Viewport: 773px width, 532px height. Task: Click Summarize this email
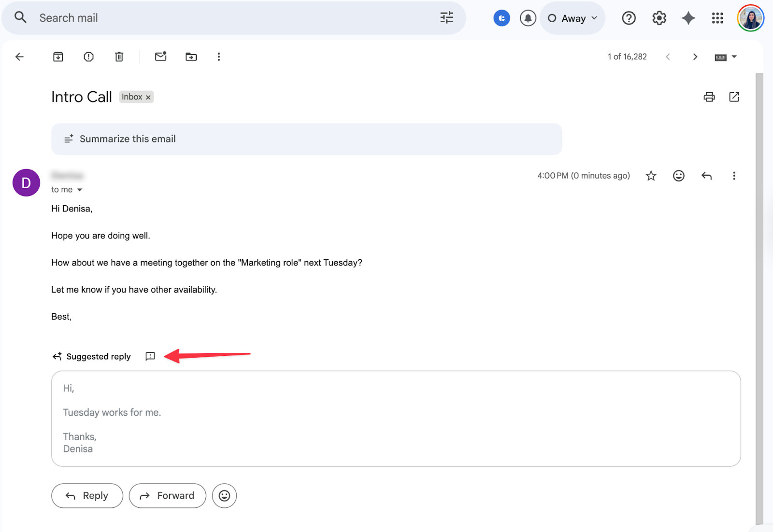(x=127, y=139)
